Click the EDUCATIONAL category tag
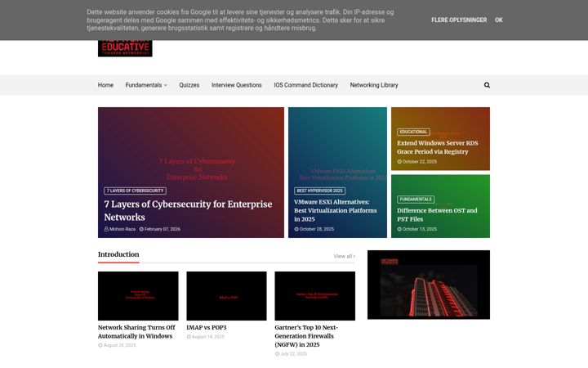The image size is (588, 368). 413,132
